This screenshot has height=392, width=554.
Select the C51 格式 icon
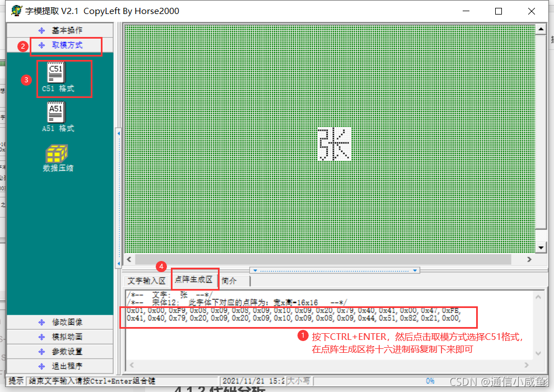[57, 73]
